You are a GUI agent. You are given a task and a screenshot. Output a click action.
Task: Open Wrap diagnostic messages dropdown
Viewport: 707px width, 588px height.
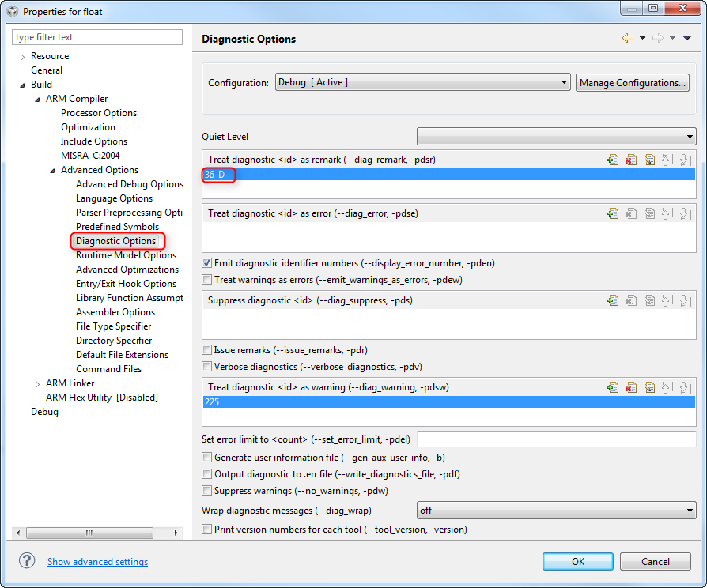(x=557, y=511)
